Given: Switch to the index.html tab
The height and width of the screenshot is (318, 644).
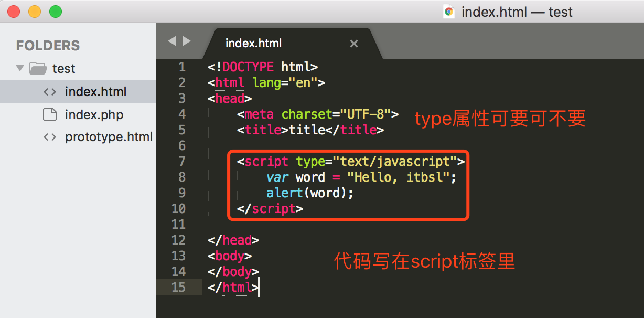Looking at the screenshot, I should (253, 43).
